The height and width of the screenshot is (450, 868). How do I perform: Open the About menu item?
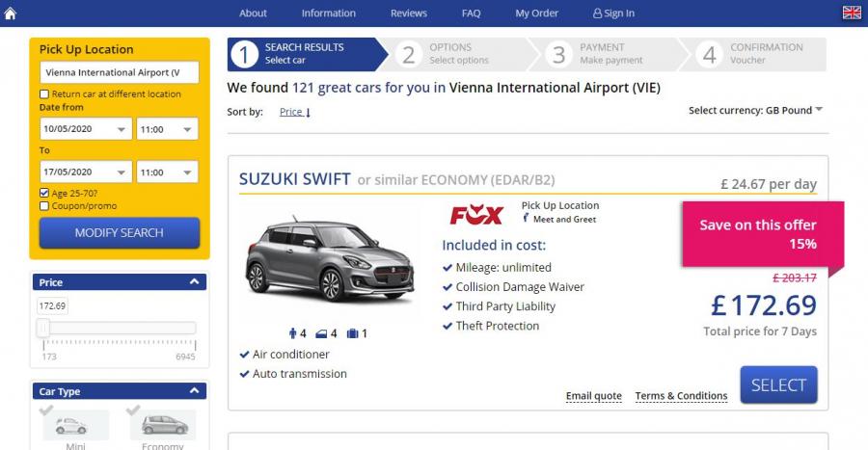click(253, 13)
